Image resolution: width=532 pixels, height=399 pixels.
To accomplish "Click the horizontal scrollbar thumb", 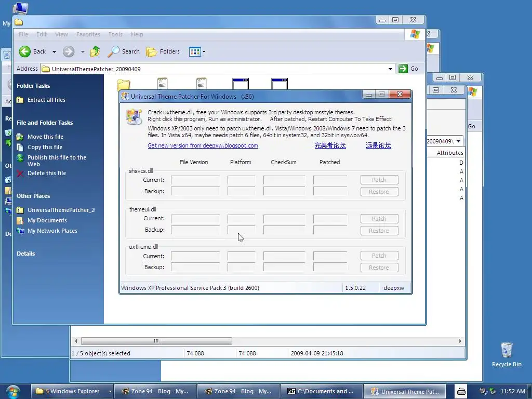I will pos(156,341).
